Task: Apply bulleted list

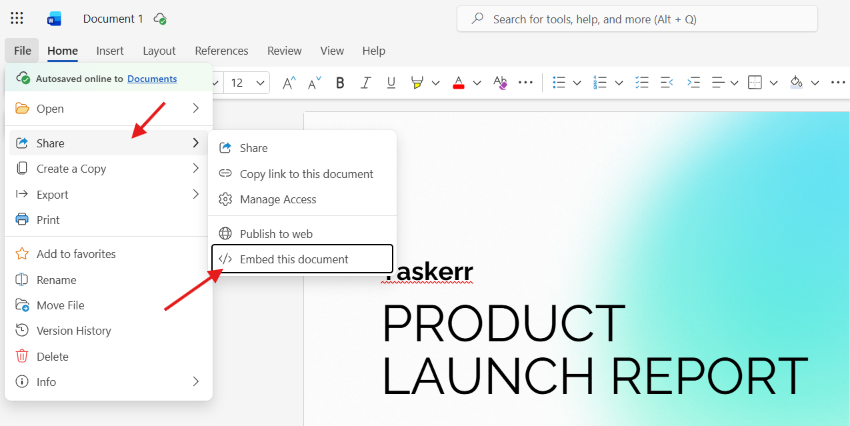Action: pyautogui.click(x=559, y=83)
